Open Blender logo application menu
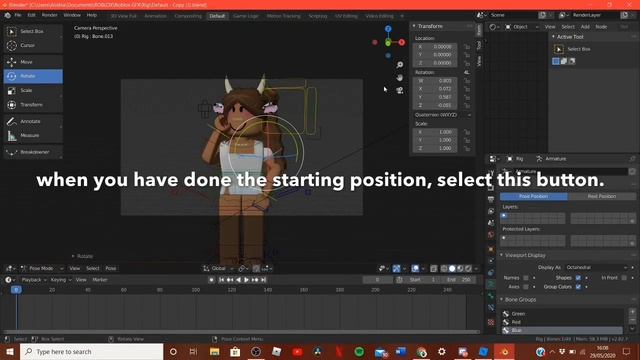The image size is (640, 360). [x=7, y=15]
